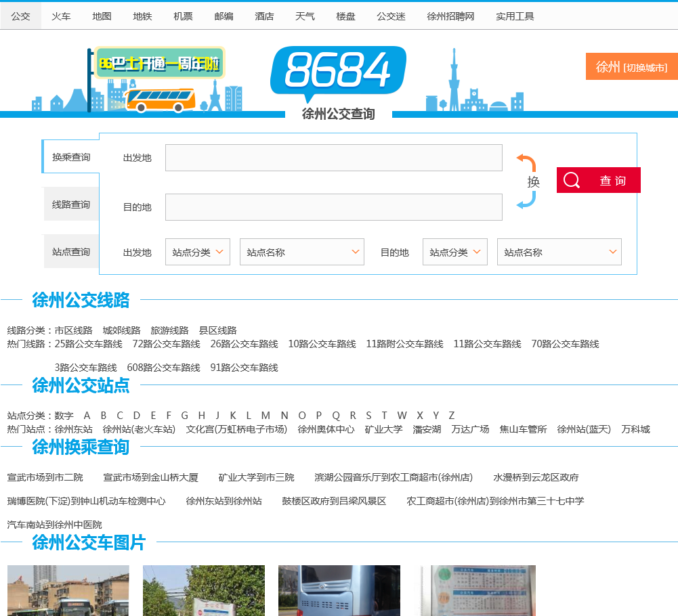
Task: Click the magnifier icon in 查询 button
Action: point(571,180)
